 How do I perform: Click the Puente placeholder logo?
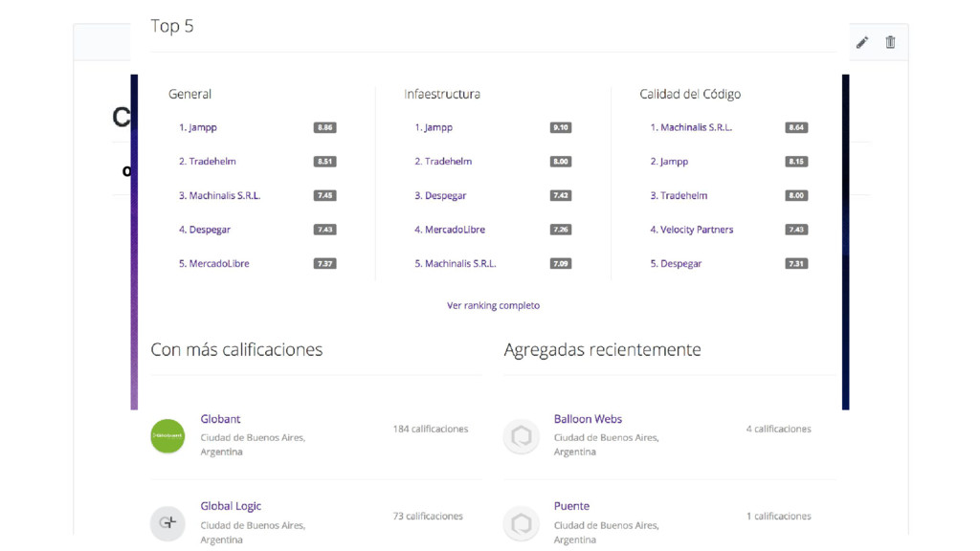click(522, 523)
